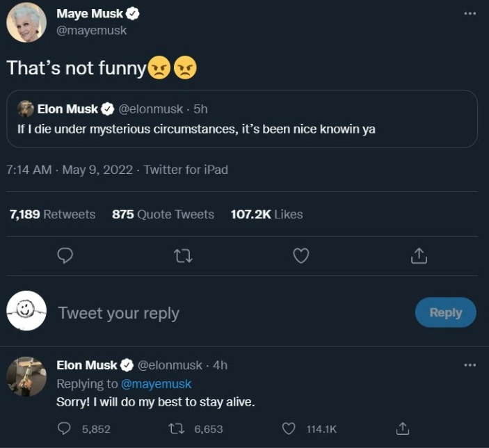Viewport: 489px width, 448px height.
Task: View the 7,189 Retweets list
Action: tap(52, 214)
